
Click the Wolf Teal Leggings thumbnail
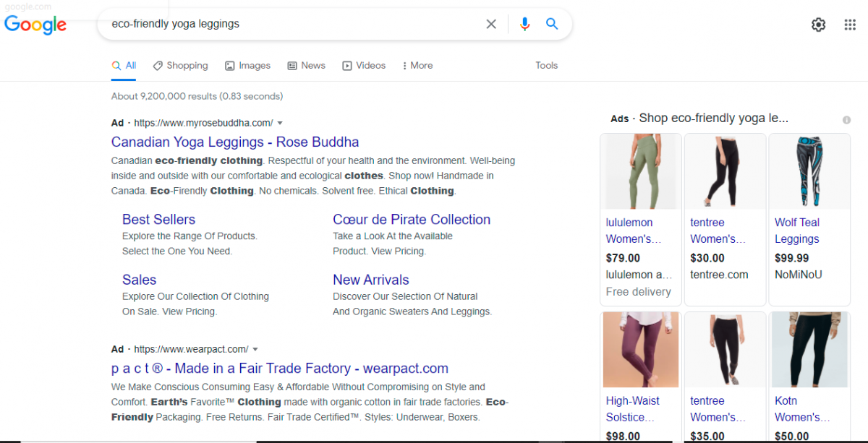pos(809,172)
